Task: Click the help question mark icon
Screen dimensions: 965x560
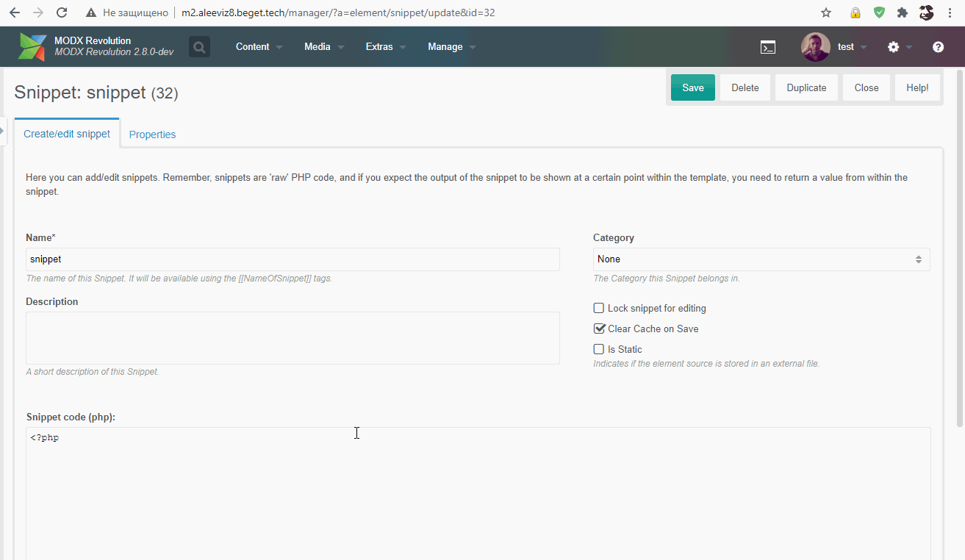Action: coord(938,47)
